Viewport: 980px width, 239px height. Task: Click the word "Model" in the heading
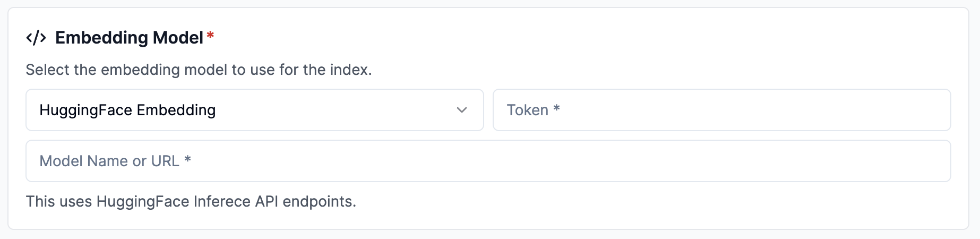[x=178, y=38]
